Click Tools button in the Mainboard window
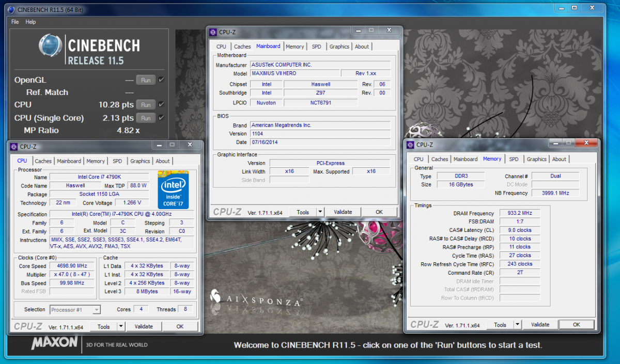 303,212
